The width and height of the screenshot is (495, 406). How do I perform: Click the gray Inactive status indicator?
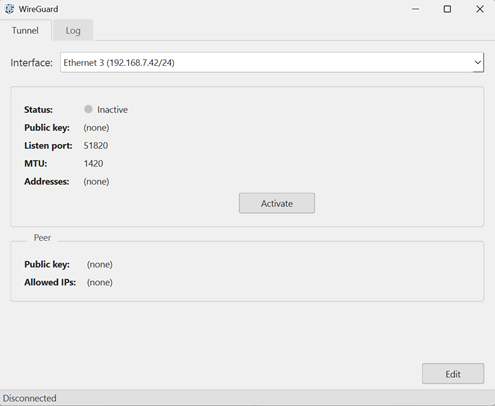(88, 109)
